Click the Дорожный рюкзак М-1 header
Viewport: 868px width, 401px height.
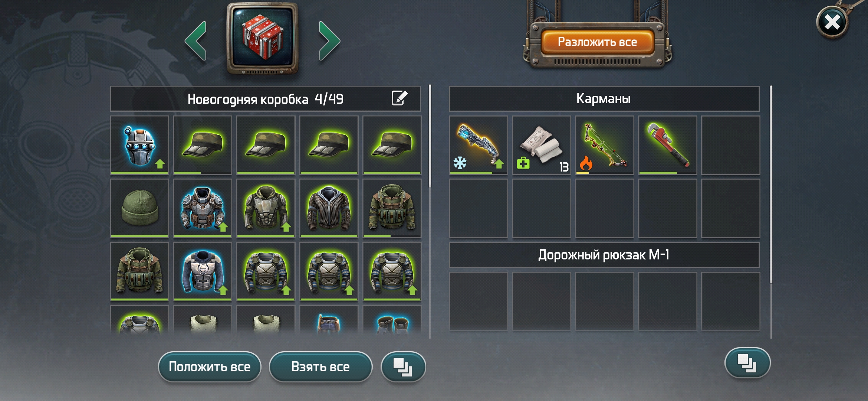click(x=604, y=255)
